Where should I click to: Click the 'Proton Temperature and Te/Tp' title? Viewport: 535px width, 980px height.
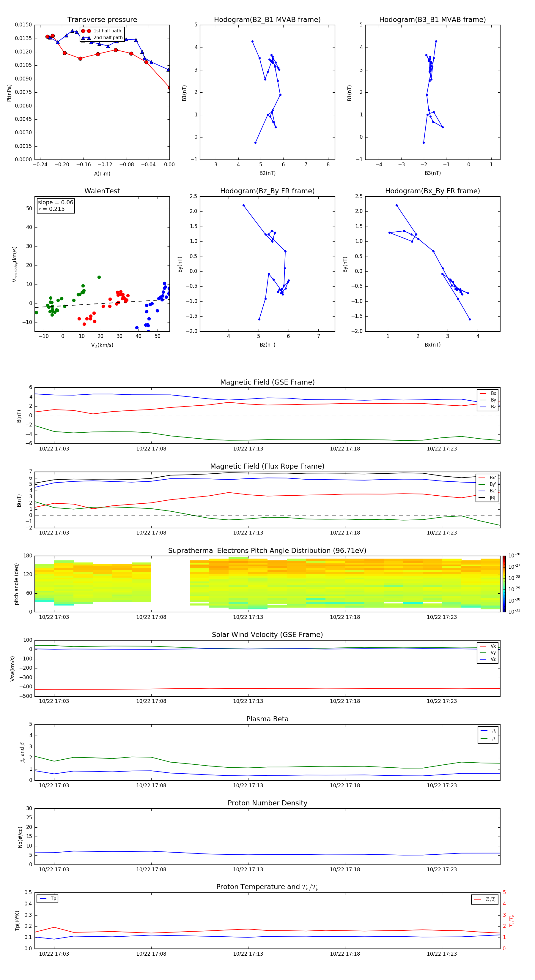[267, 887]
